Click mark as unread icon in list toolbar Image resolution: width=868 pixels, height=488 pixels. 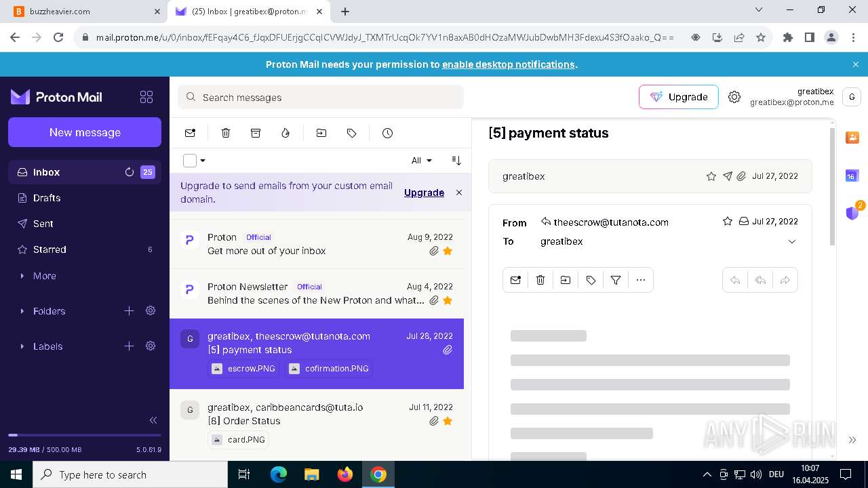coord(190,133)
